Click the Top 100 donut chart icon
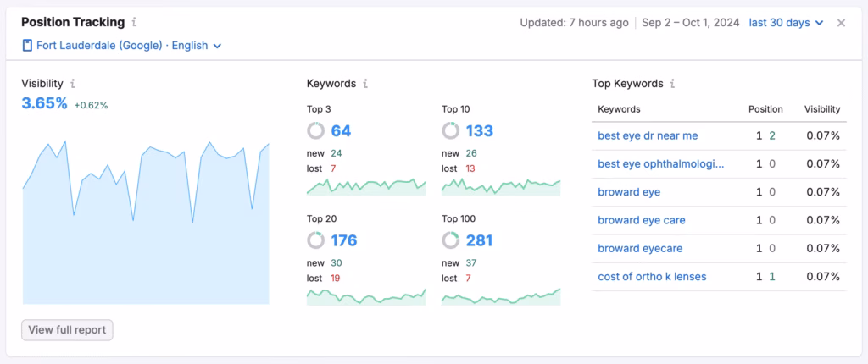 click(x=451, y=240)
